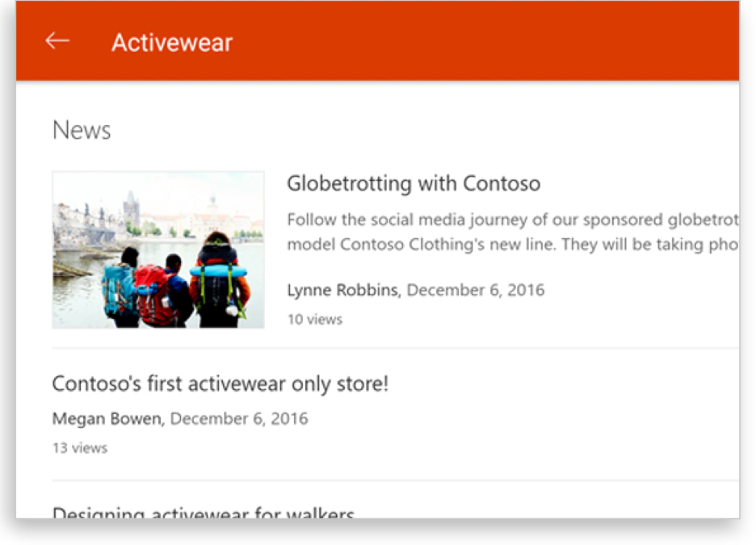Click the Activewear page title
Viewport: 756px width, 545px height.
click(x=171, y=42)
